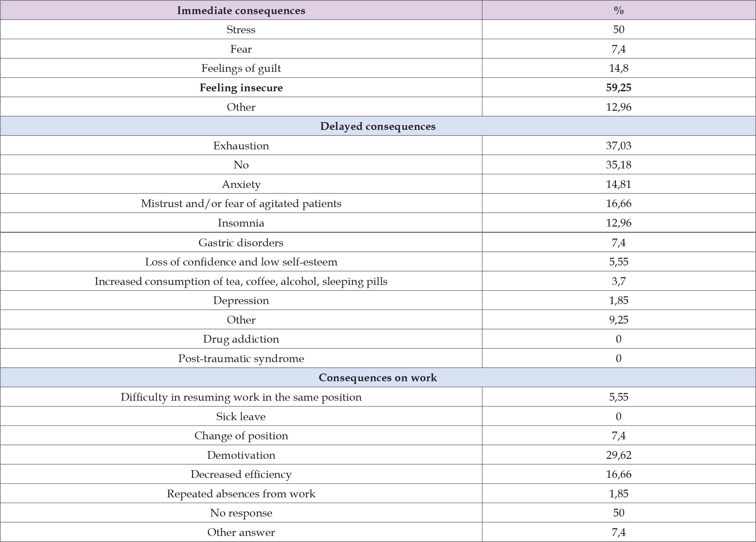Select Mistrust and/or fear of agitated patients
This screenshot has width=756, height=542.
pos(241,203)
